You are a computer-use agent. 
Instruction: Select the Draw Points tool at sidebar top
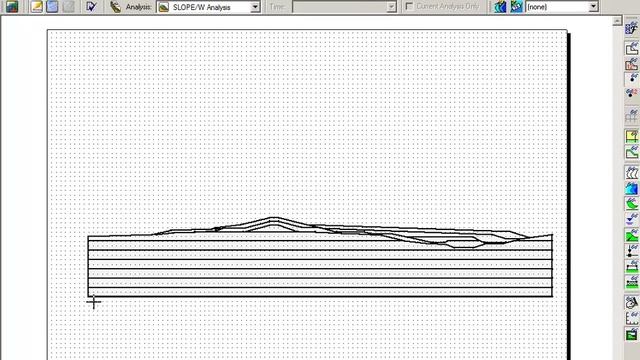click(631, 28)
